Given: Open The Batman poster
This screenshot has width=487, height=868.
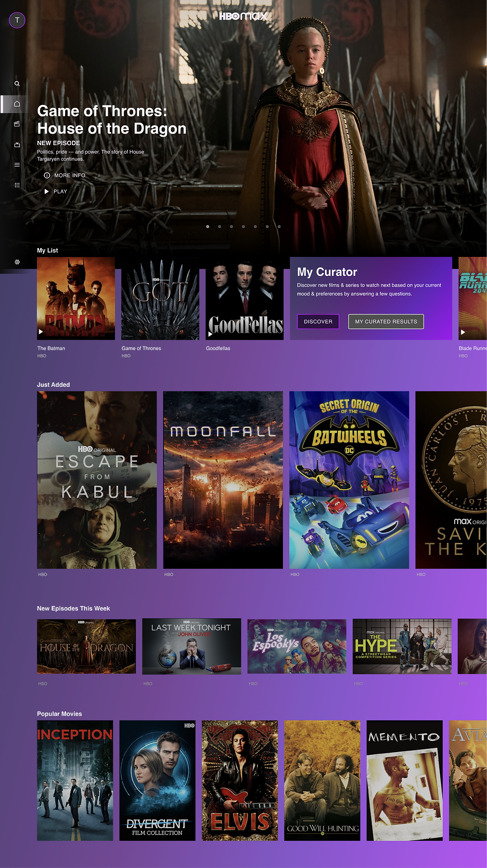Looking at the screenshot, I should click(x=76, y=298).
